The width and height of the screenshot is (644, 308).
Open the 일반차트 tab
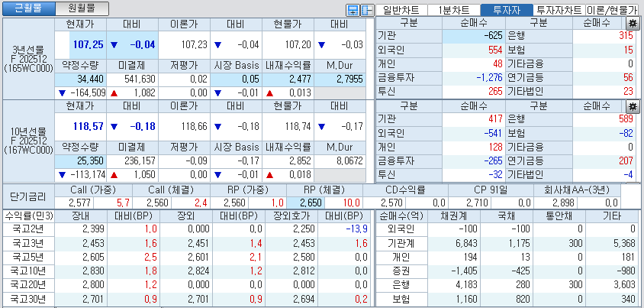point(402,10)
